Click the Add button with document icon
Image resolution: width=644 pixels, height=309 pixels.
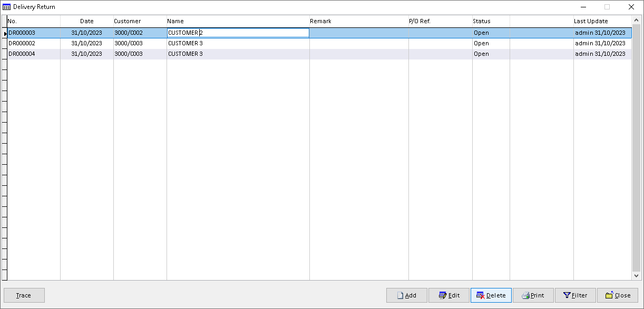[x=406, y=295]
